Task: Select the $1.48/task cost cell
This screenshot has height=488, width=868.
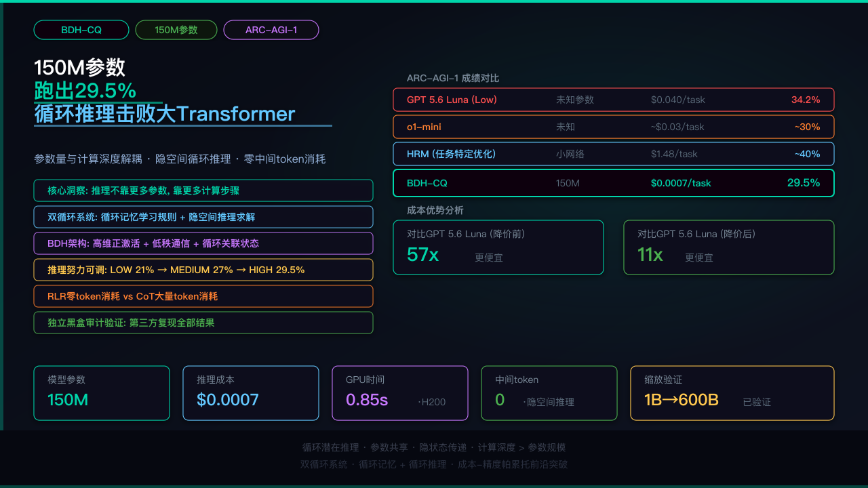Action: [x=674, y=154]
